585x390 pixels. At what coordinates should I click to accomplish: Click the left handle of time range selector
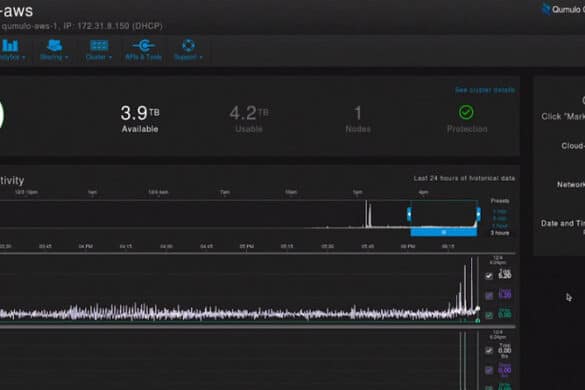[409, 214]
